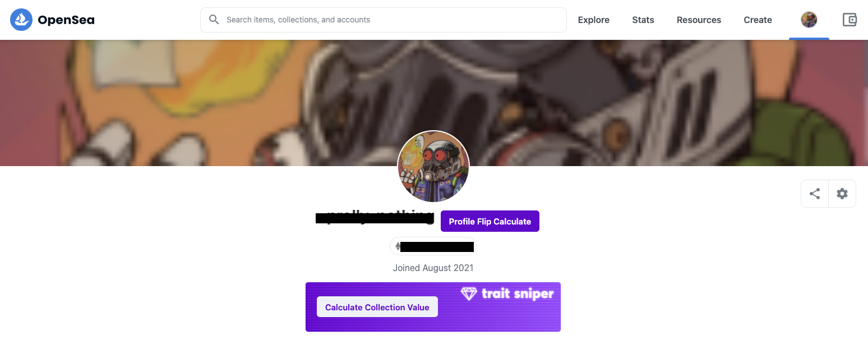Open profile settings gear icon

[842, 194]
